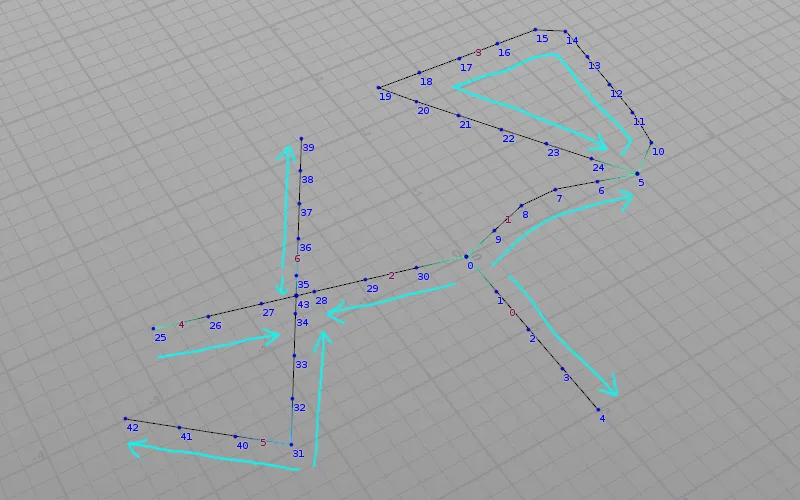Pick the point labeled 7
This screenshot has width=800, height=500.
click(556, 190)
